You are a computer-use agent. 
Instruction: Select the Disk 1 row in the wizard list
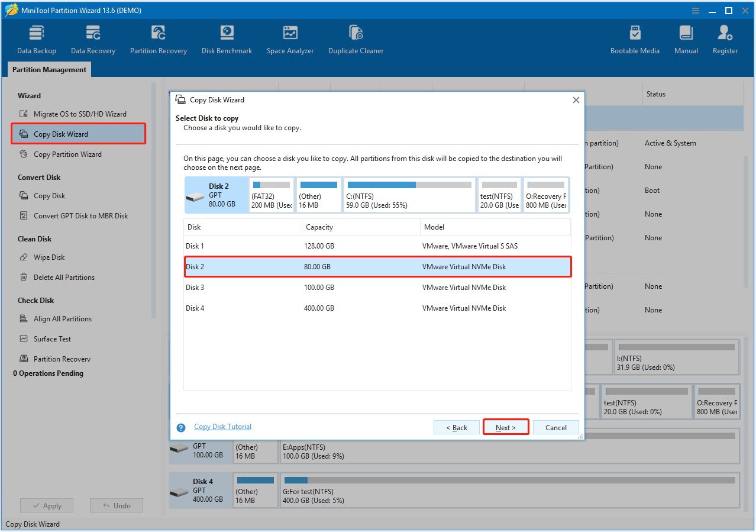click(x=377, y=246)
